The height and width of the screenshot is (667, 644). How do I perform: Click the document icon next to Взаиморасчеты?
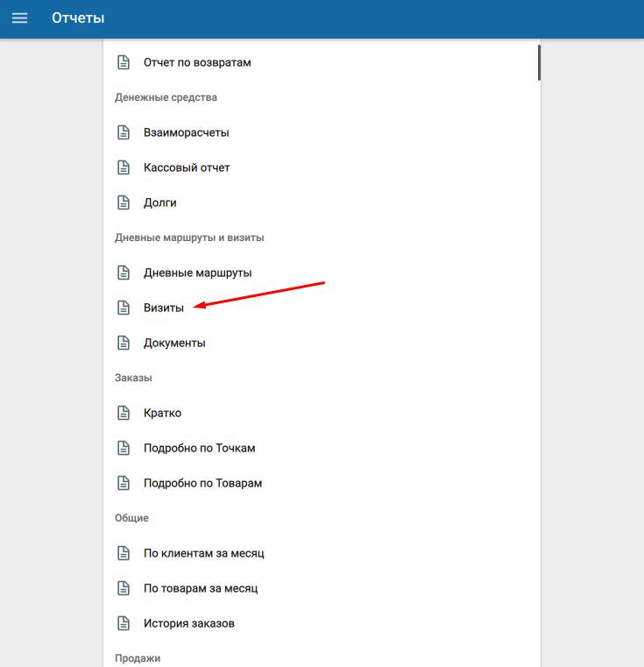click(124, 132)
